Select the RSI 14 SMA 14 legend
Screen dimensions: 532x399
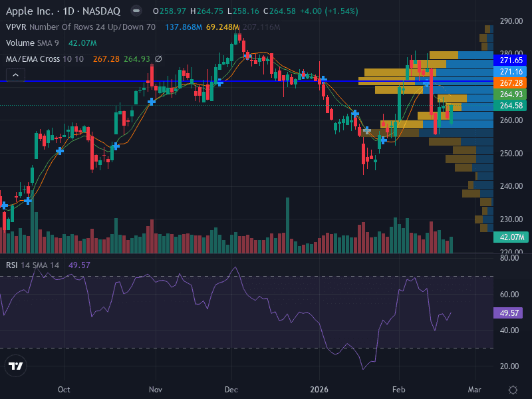click(33, 265)
